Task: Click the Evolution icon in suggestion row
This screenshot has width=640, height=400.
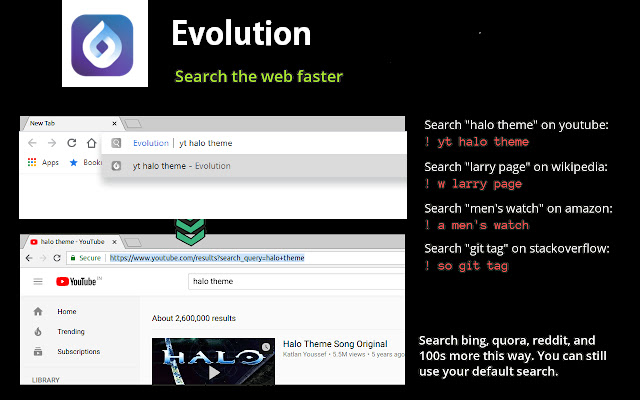Action: click(116, 166)
